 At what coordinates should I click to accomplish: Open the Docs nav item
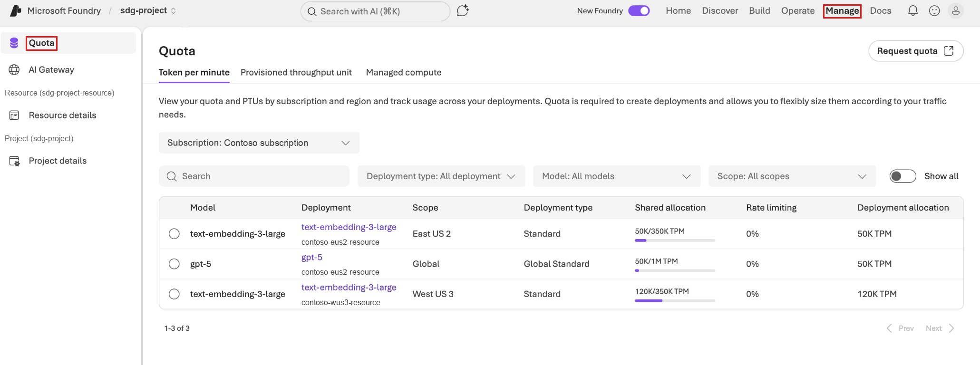(x=881, y=10)
